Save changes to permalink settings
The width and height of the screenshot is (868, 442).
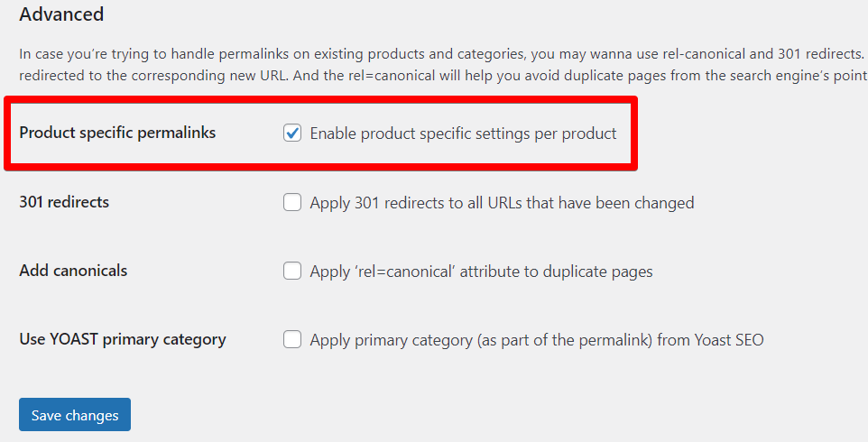75,415
